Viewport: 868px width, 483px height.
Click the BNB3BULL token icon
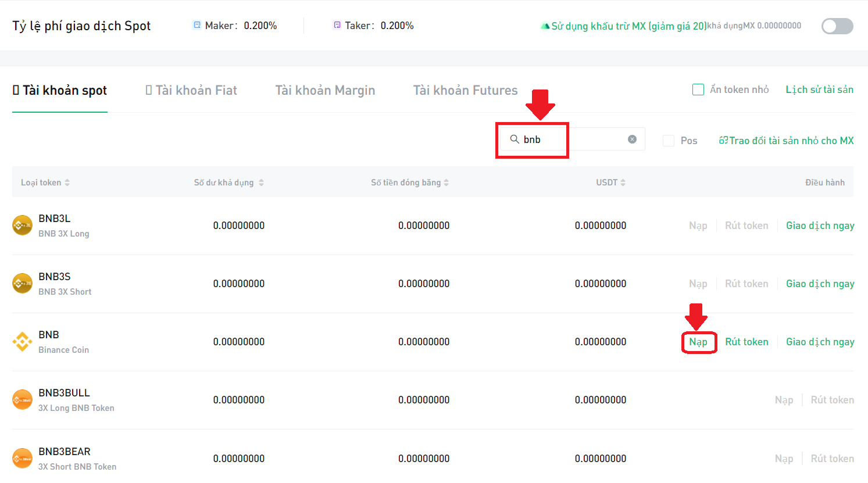click(22, 400)
